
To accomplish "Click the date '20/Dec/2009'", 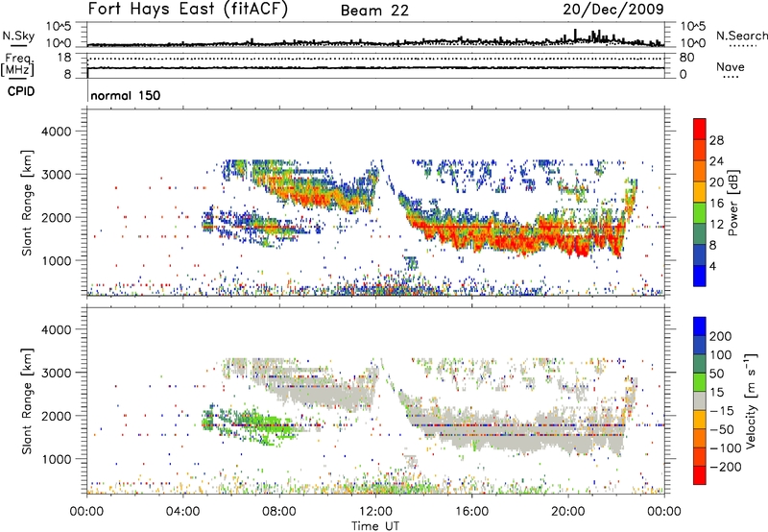I will pyautogui.click(x=613, y=9).
